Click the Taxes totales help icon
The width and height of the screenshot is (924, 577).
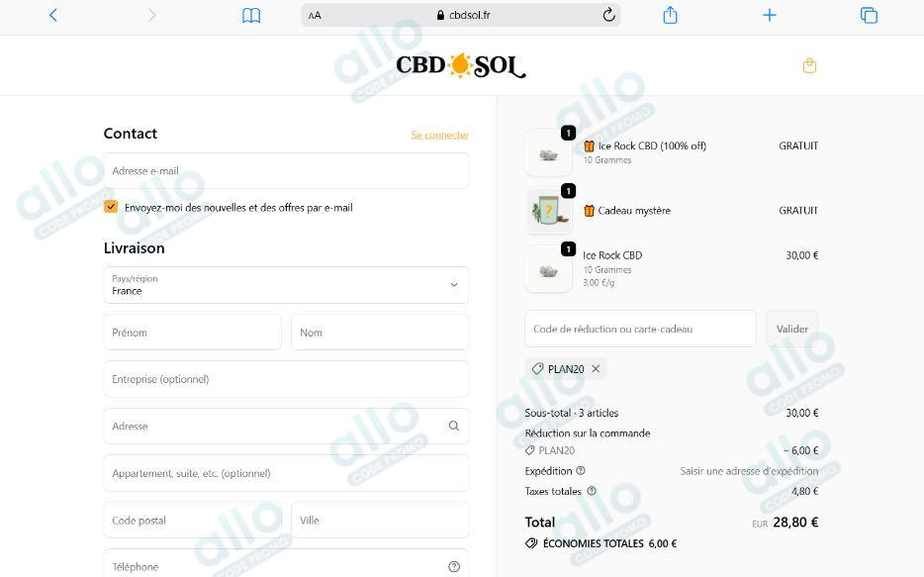tap(592, 490)
